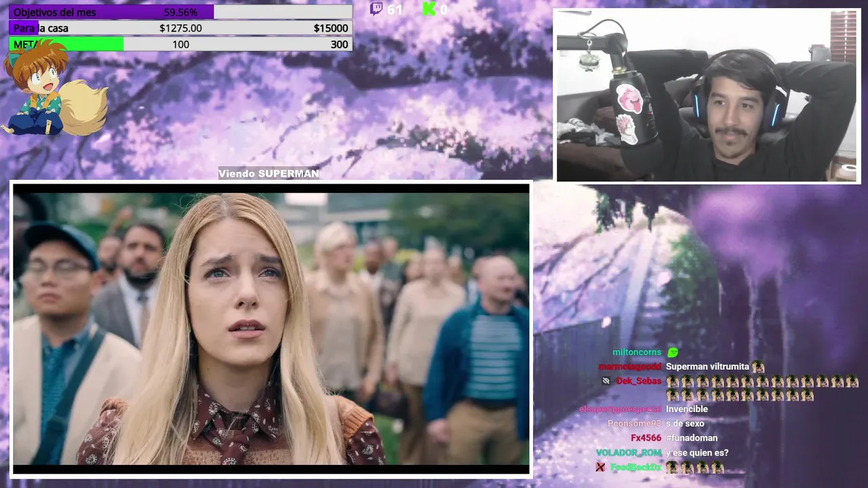Click the 'Superman viltrumita' message text

point(707,367)
